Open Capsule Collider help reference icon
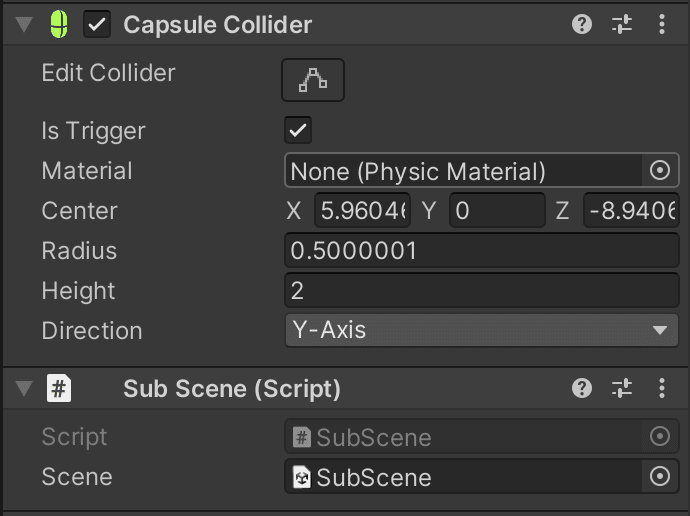Image resolution: width=690 pixels, height=516 pixels. coord(582,25)
